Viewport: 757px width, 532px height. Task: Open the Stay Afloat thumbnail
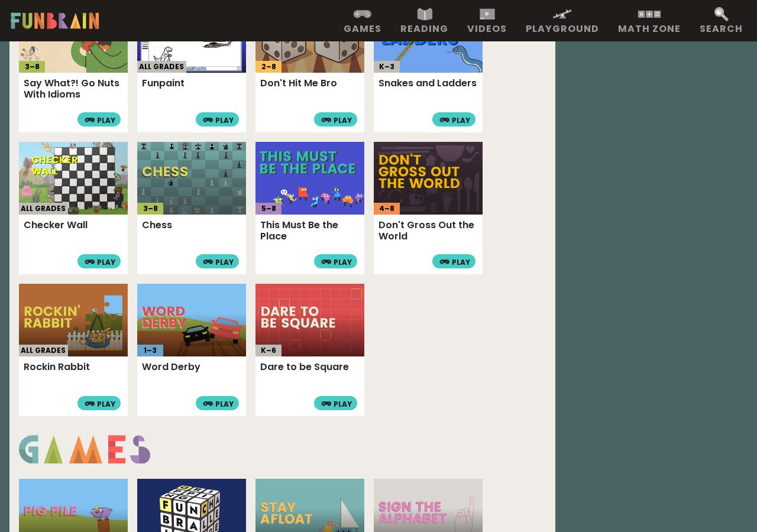coord(310,505)
